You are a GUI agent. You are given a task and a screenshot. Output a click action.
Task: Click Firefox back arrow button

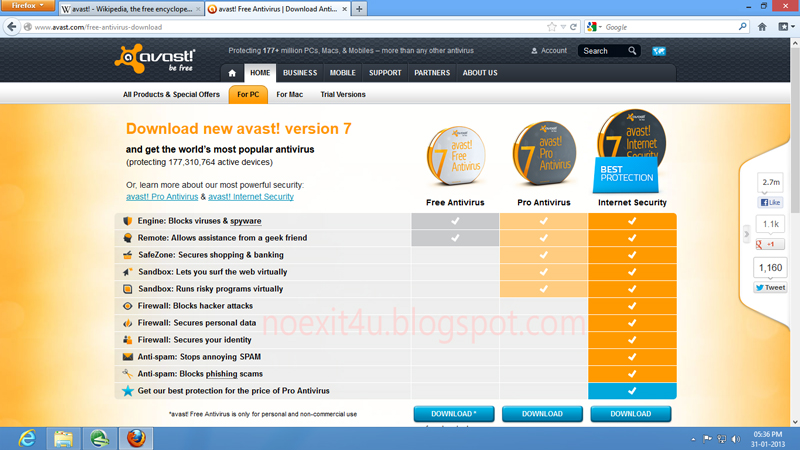coord(12,27)
